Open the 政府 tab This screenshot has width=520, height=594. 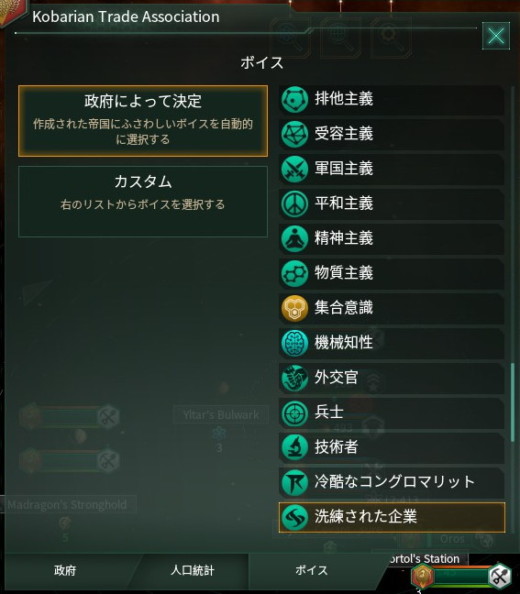(x=65, y=571)
